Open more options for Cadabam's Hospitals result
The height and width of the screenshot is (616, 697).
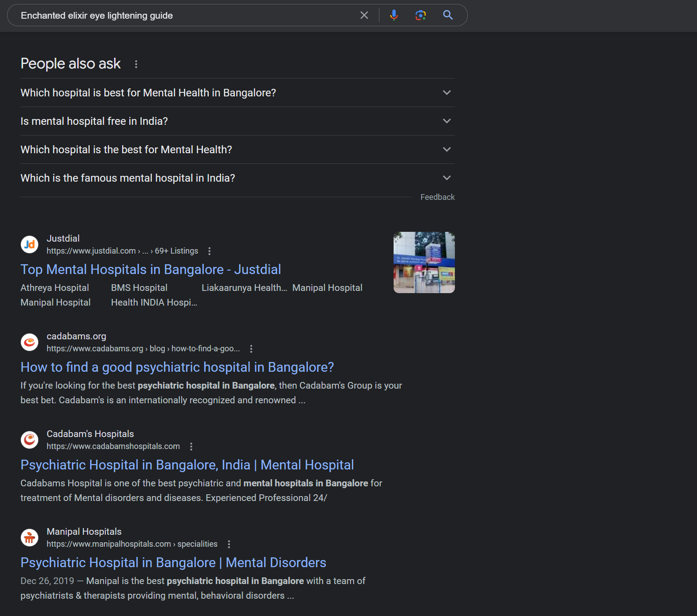coord(191,446)
